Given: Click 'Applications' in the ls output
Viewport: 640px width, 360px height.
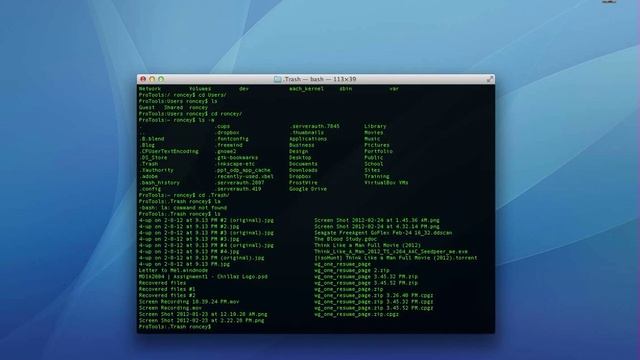Looking at the screenshot, I should (x=308, y=139).
